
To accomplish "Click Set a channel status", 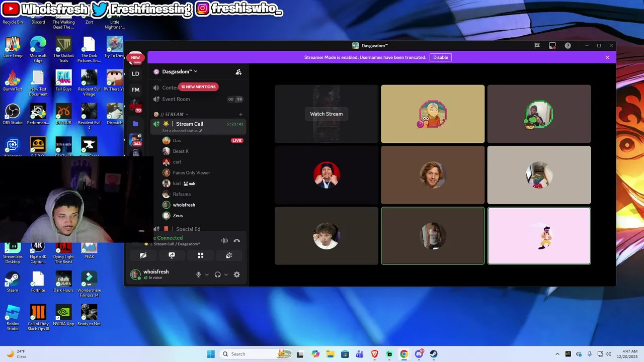I will [x=182, y=131].
